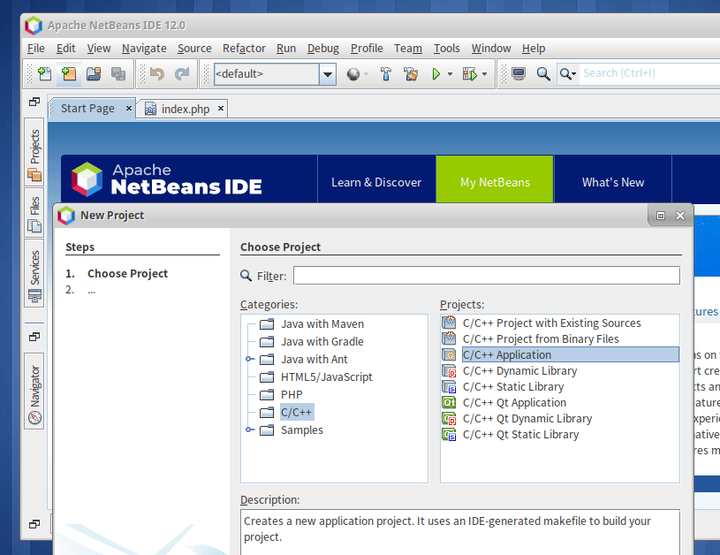Open the Learn & Discover tab
The image size is (720, 555).
click(x=377, y=182)
